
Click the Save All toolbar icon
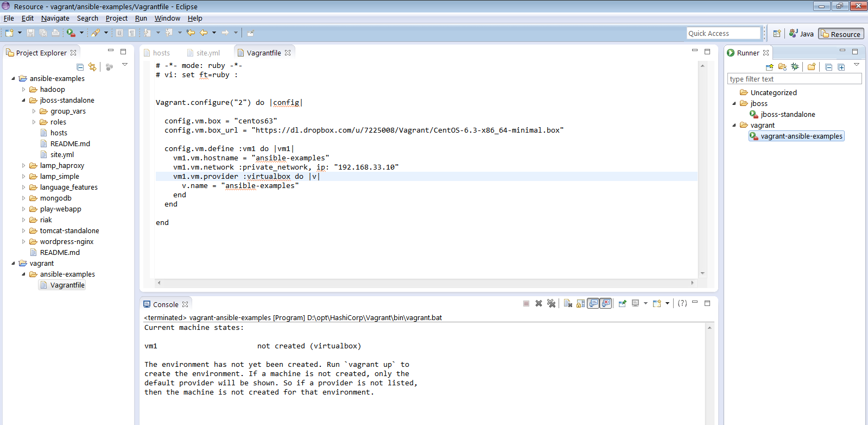[x=43, y=33]
